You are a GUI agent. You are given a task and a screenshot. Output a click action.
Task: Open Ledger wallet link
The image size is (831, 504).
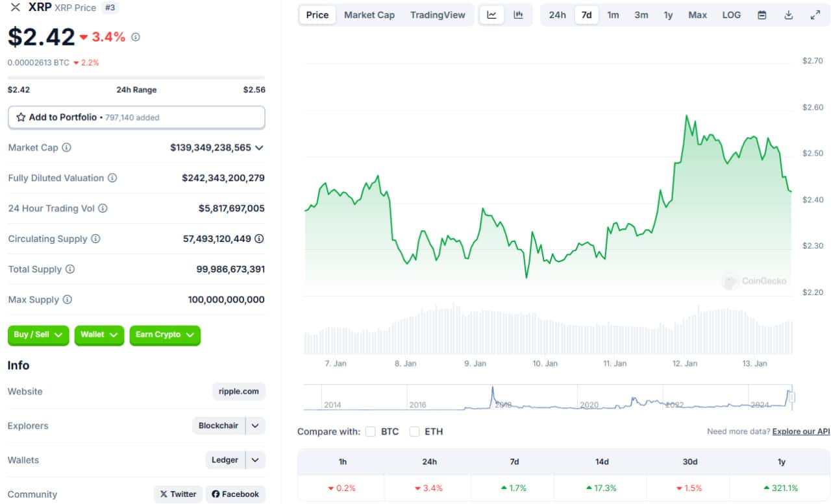pyautogui.click(x=225, y=460)
